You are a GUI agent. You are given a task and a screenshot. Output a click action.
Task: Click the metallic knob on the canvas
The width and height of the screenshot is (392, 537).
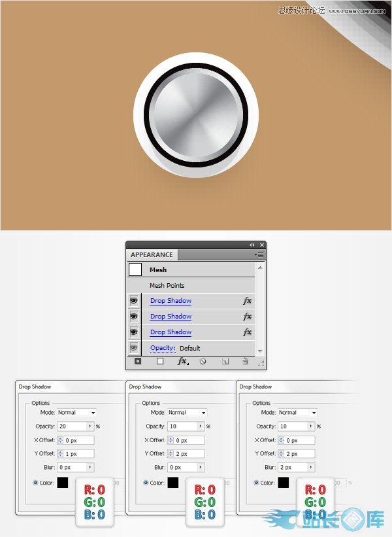(196, 115)
